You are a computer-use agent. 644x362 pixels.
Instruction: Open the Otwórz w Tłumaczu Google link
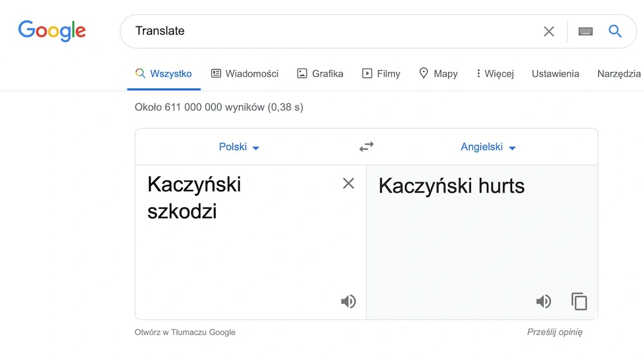(185, 332)
